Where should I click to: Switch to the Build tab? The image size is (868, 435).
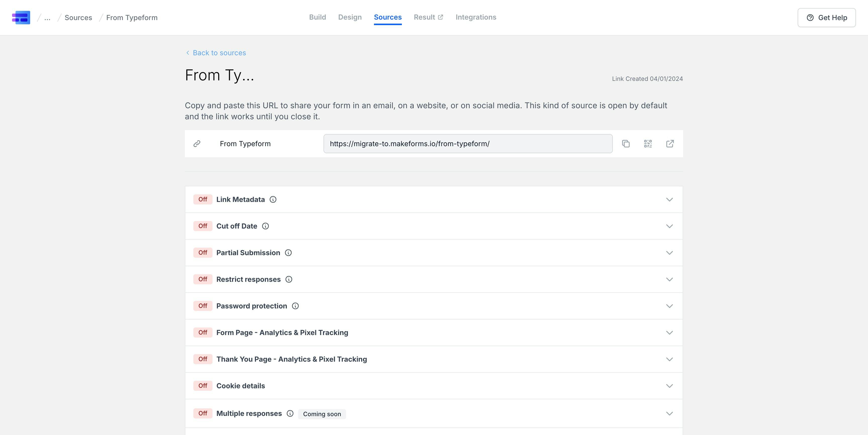point(317,17)
